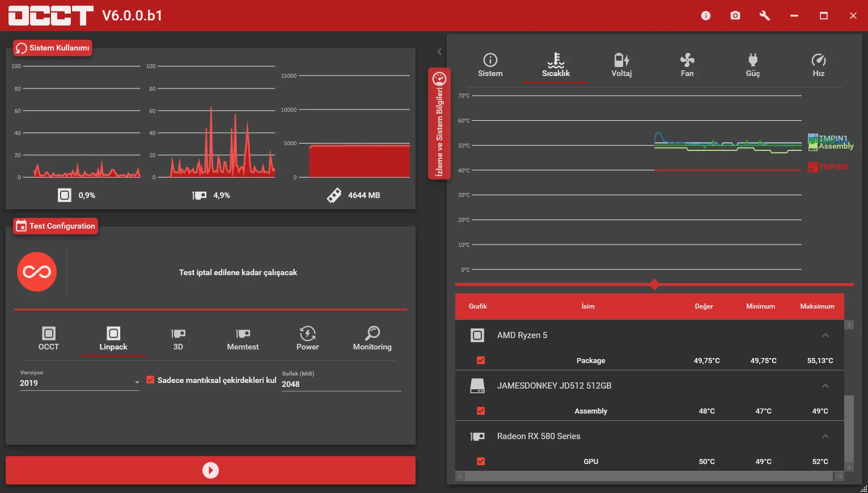The height and width of the screenshot is (493, 868).
Task: Start the test with the play button
Action: [x=210, y=470]
